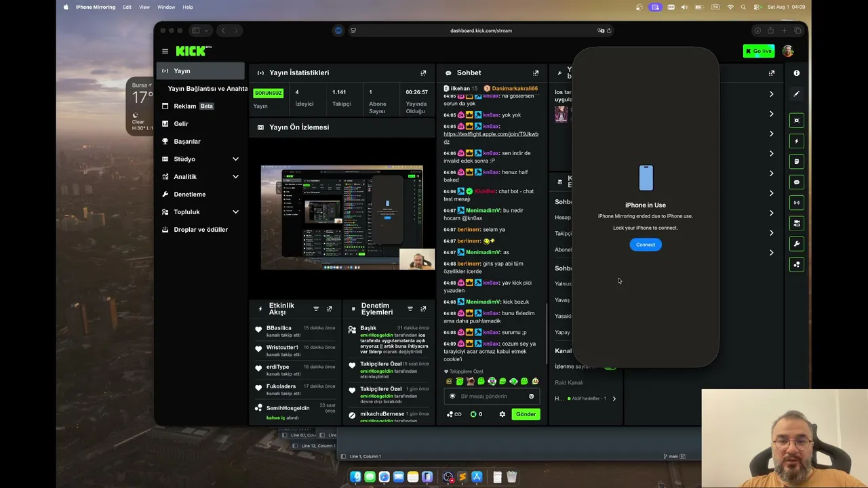Click the Wristcutter1 follow event
The width and height of the screenshot is (868, 488).
point(294,350)
